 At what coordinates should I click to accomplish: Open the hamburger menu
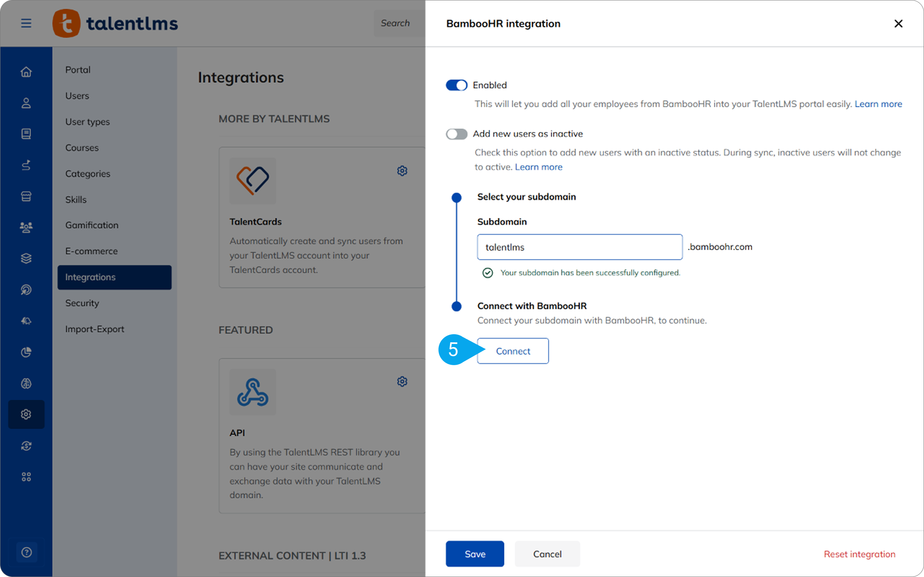[x=26, y=23]
